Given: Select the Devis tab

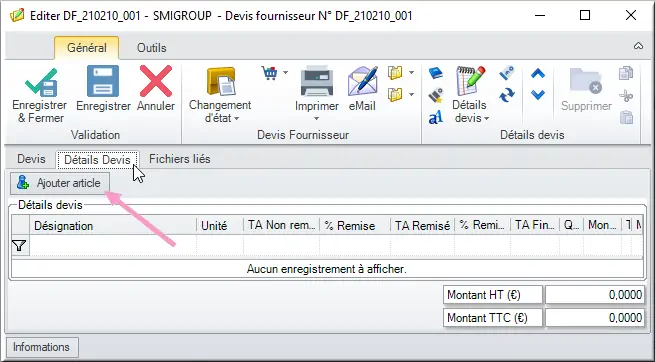Looking at the screenshot, I should tap(31, 159).
